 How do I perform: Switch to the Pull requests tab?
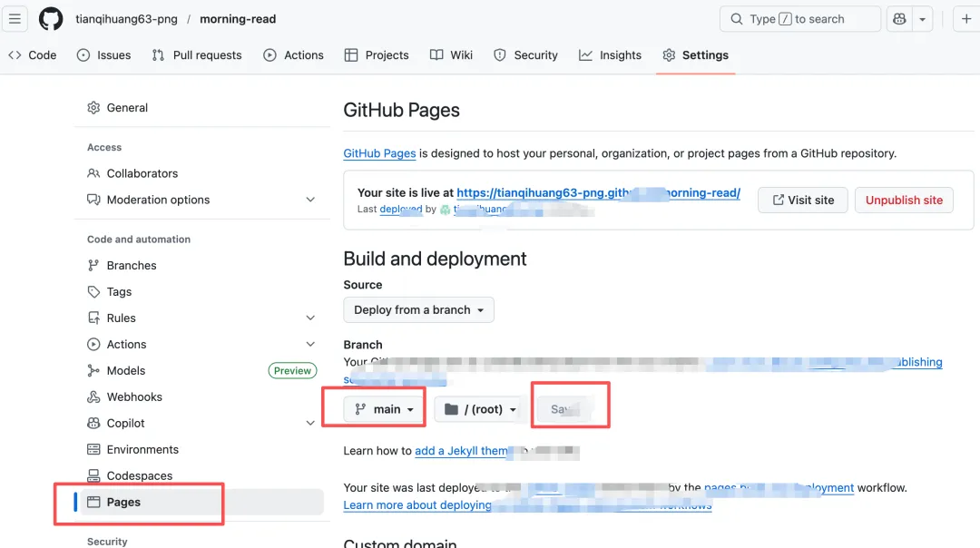pyautogui.click(x=196, y=55)
